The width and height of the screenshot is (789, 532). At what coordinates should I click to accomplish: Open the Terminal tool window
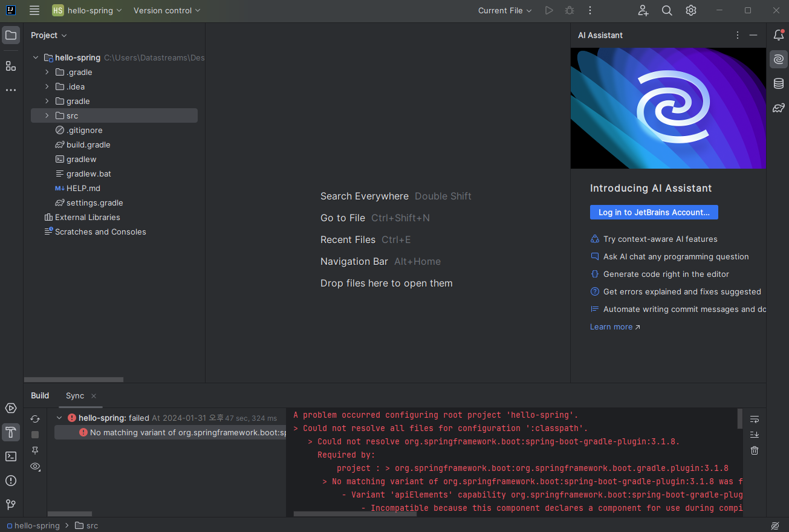tap(11, 456)
